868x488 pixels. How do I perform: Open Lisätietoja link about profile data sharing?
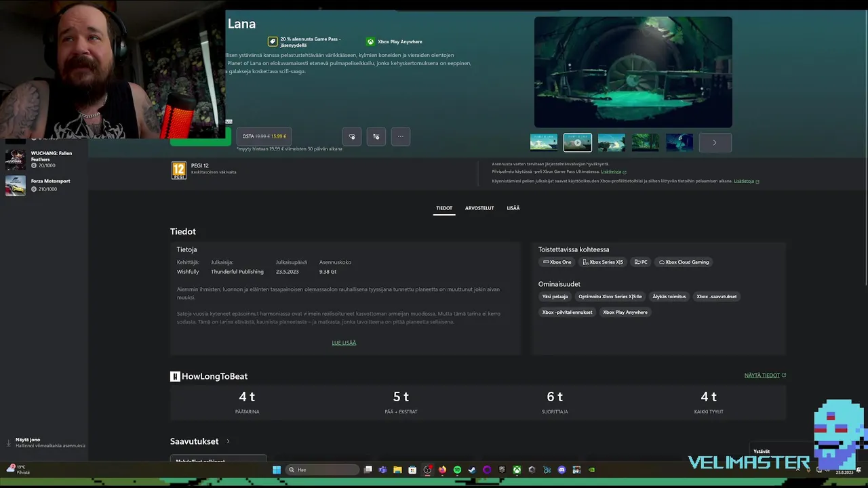[x=746, y=181]
